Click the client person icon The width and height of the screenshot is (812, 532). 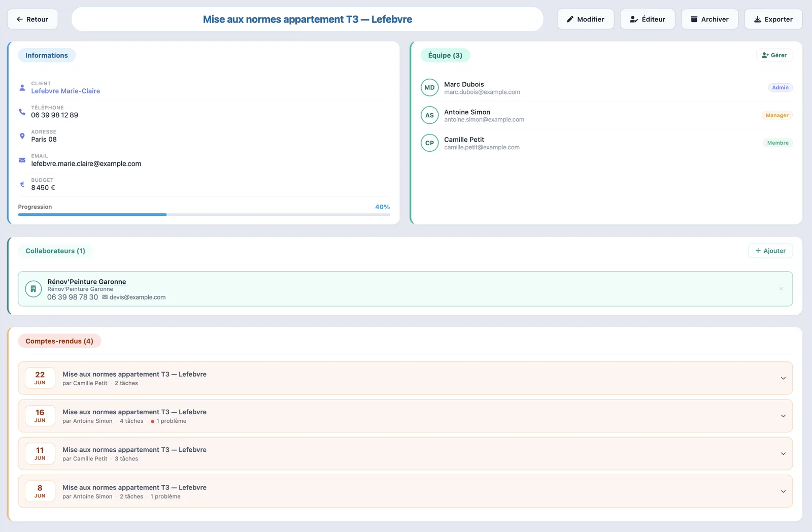22,87
